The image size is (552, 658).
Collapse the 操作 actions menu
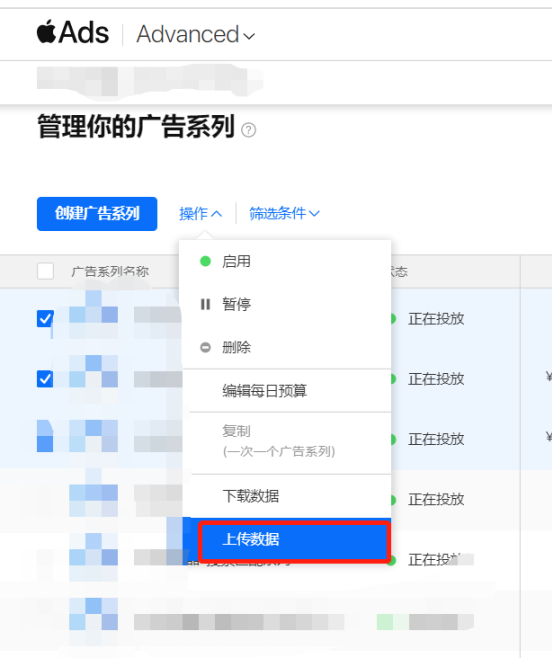click(200, 214)
